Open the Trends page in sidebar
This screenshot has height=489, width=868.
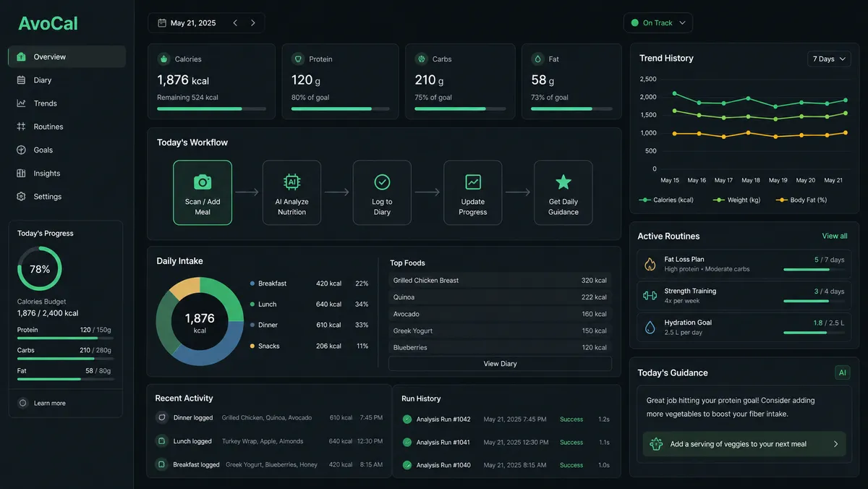tap(67, 103)
